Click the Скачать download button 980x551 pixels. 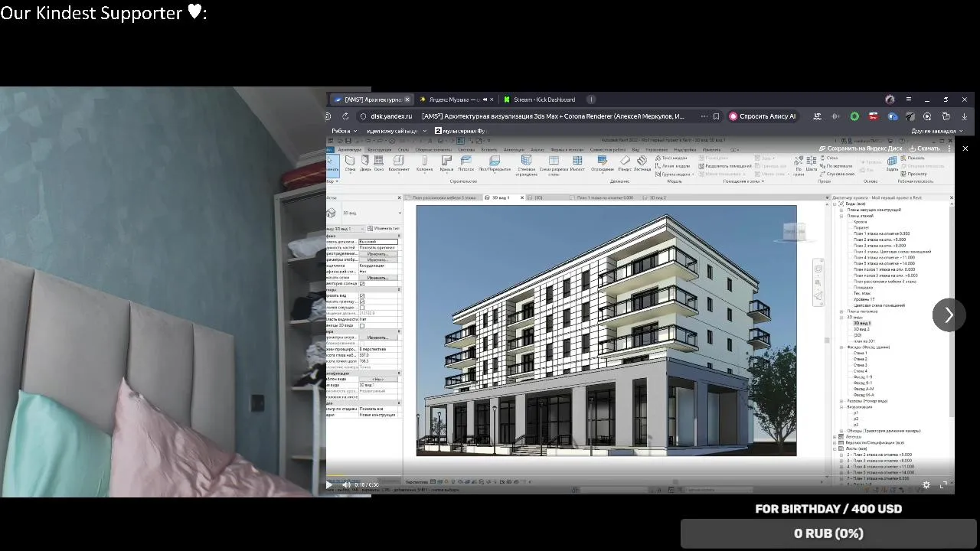tap(924, 148)
